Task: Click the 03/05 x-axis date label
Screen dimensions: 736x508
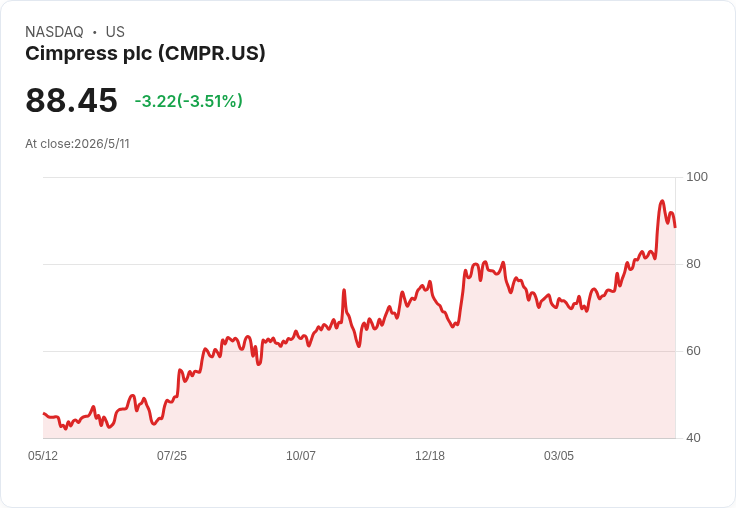Action: 559,455
